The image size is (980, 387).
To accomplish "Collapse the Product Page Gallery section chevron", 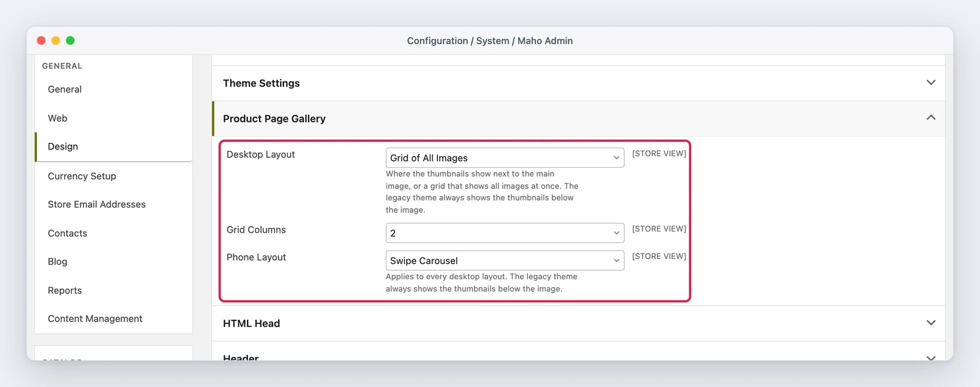I will (x=930, y=118).
